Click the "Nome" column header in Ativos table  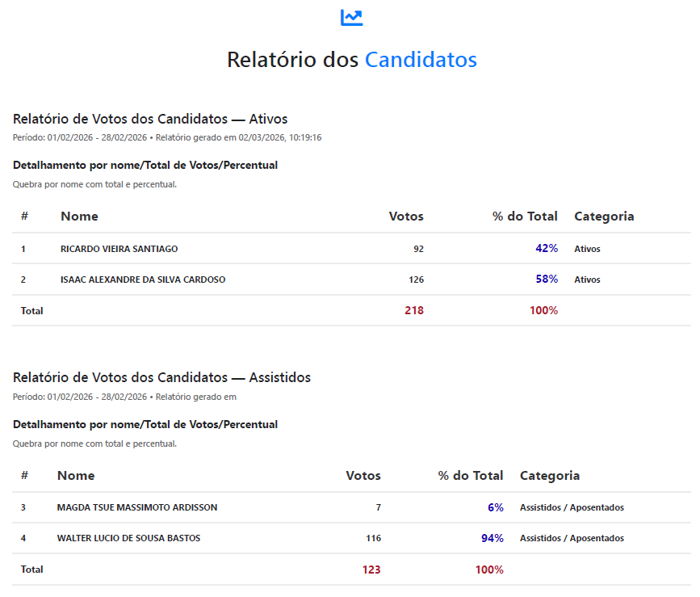tap(79, 217)
